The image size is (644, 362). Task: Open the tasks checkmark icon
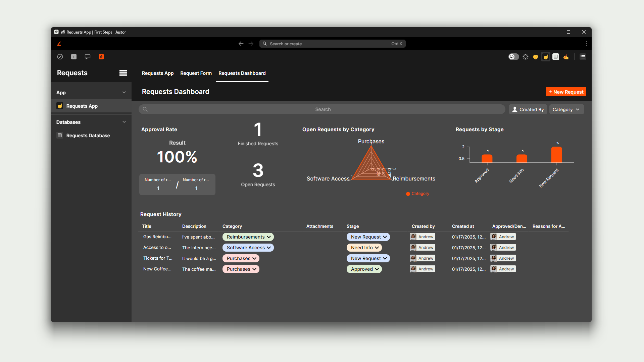coord(60,57)
